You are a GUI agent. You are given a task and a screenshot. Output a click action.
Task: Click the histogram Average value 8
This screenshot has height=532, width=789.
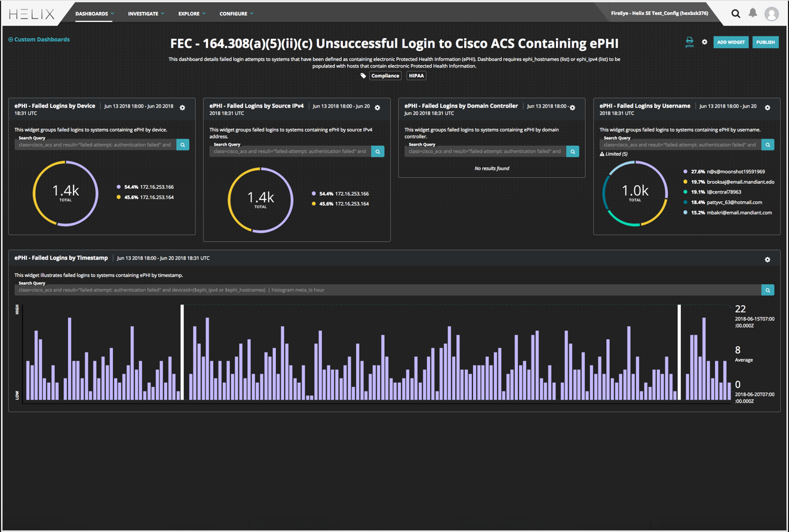[x=738, y=350]
